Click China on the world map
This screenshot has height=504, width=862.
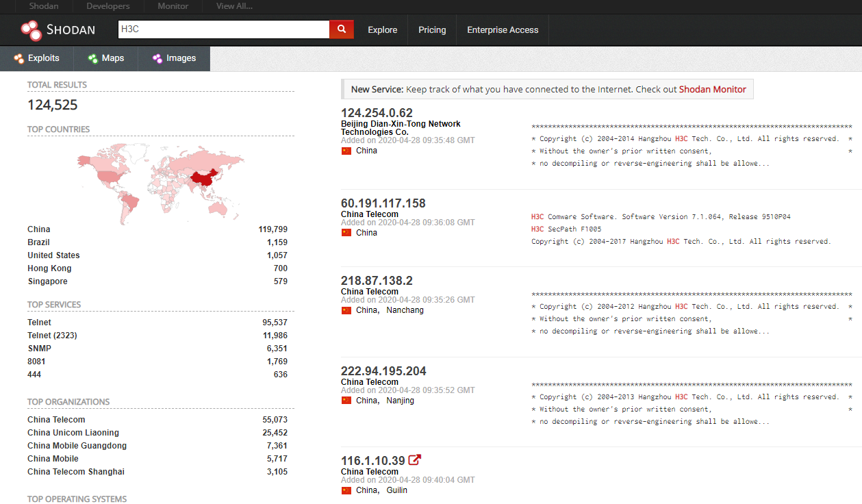pyautogui.click(x=206, y=177)
